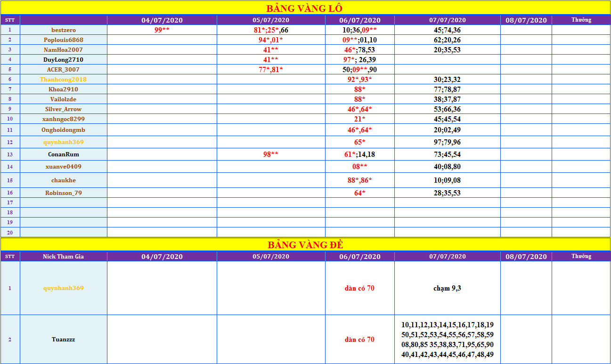Select the Poplouis6868 name cell
Image resolution: width=611 pixels, height=364 pixels.
[x=64, y=40]
